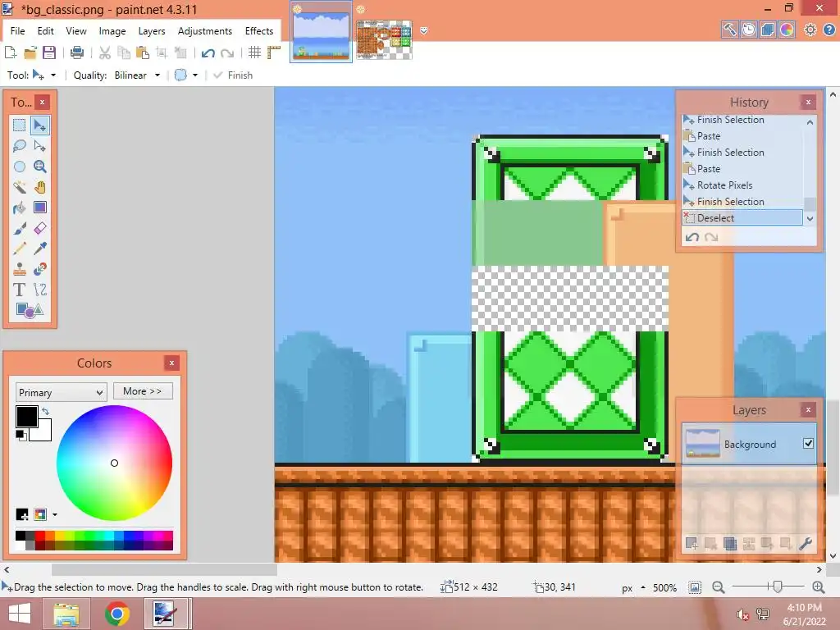Select the Color Picker eyedropper tool

39,249
